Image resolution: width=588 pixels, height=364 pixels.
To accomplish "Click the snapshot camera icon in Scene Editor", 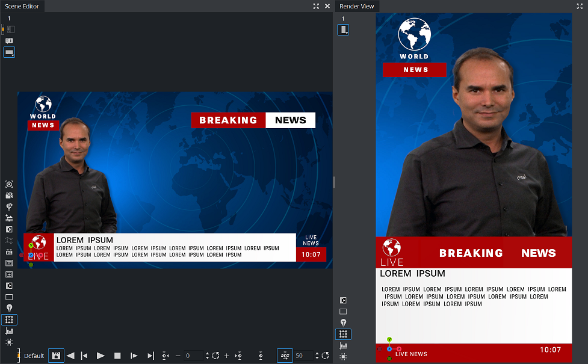I will (x=9, y=184).
